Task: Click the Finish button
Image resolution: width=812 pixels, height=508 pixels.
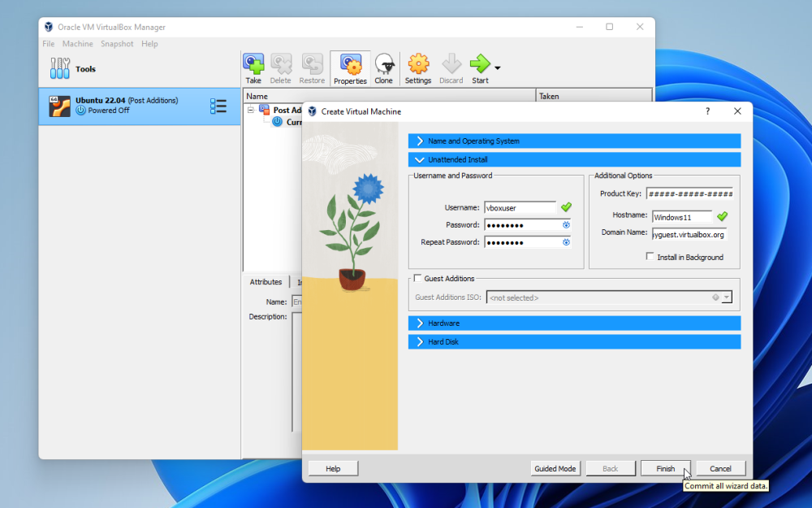Action: click(665, 468)
